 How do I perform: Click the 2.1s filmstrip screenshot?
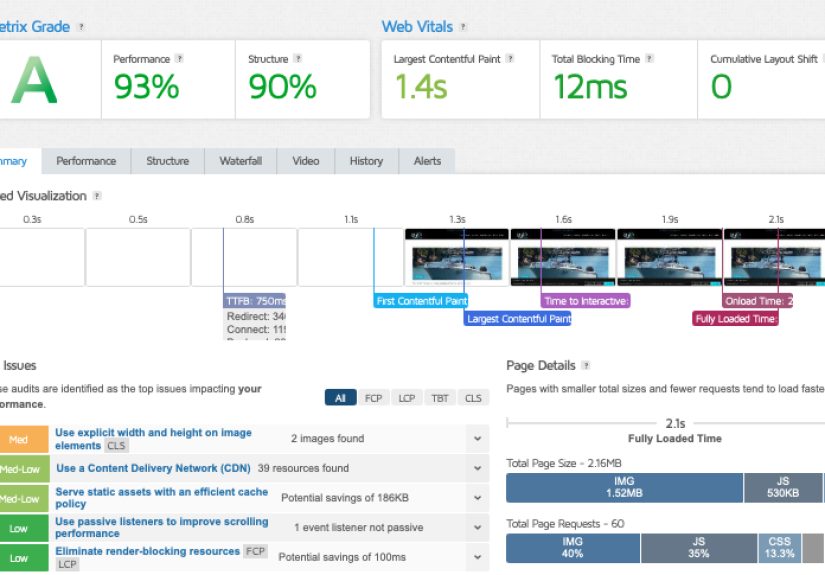774,257
